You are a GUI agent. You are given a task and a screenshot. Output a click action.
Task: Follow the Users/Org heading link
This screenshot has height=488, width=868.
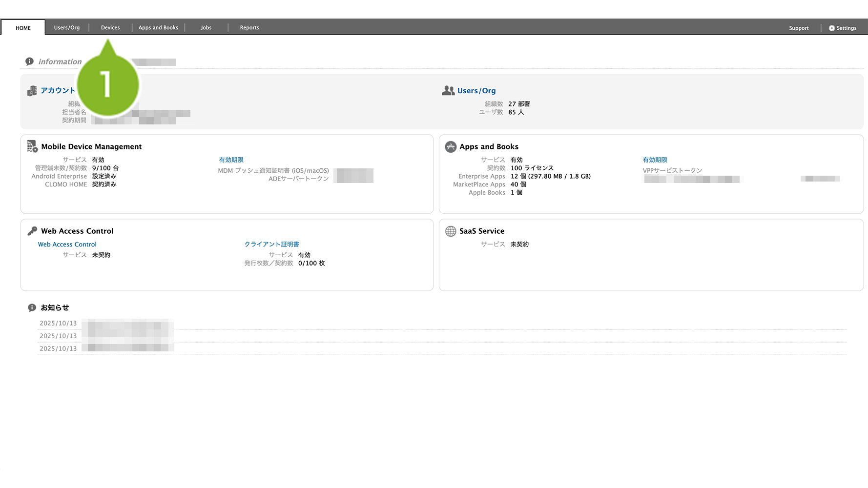(476, 91)
